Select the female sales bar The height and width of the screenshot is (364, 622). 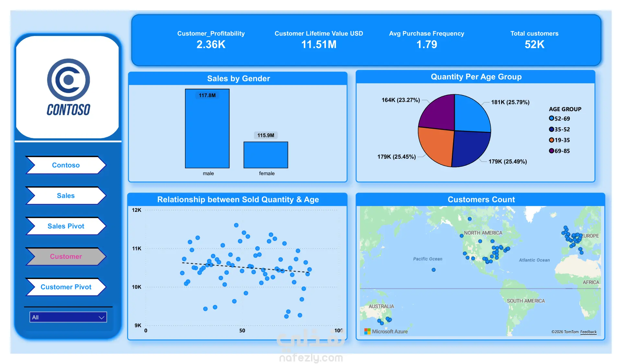pos(266,155)
